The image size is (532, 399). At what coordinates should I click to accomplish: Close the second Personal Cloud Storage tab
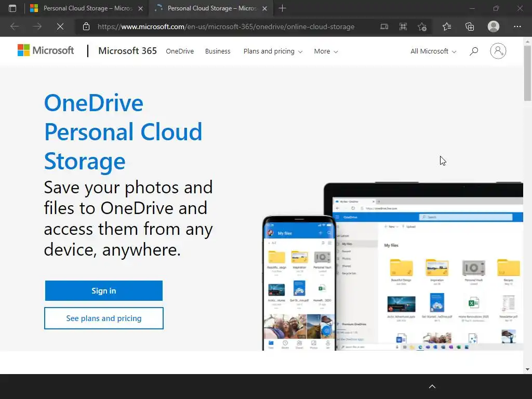tap(264, 8)
